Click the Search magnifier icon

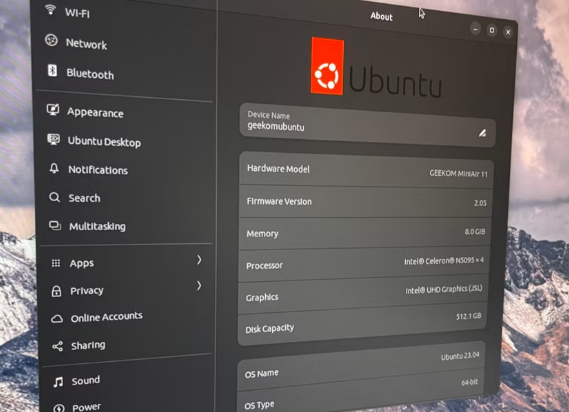click(54, 197)
